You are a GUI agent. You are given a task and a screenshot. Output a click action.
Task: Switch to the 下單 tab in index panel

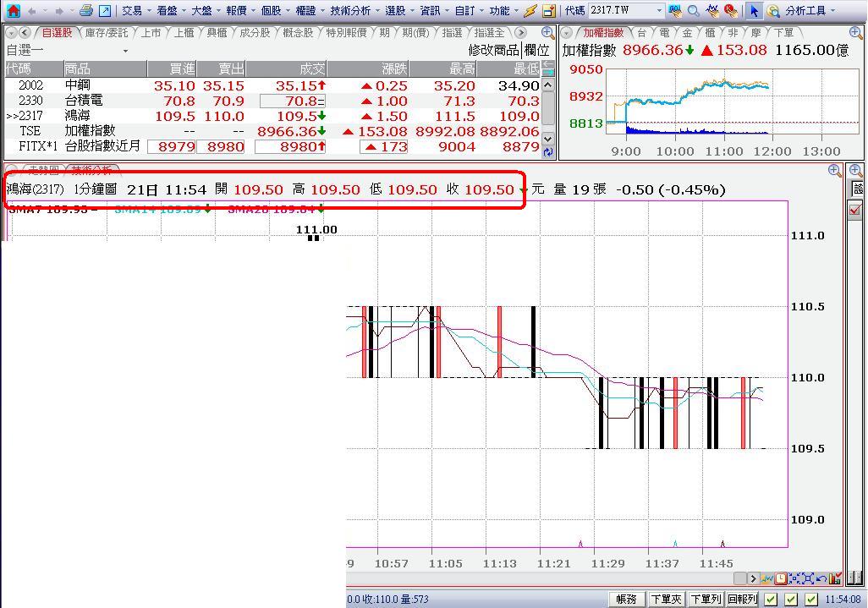[783, 33]
